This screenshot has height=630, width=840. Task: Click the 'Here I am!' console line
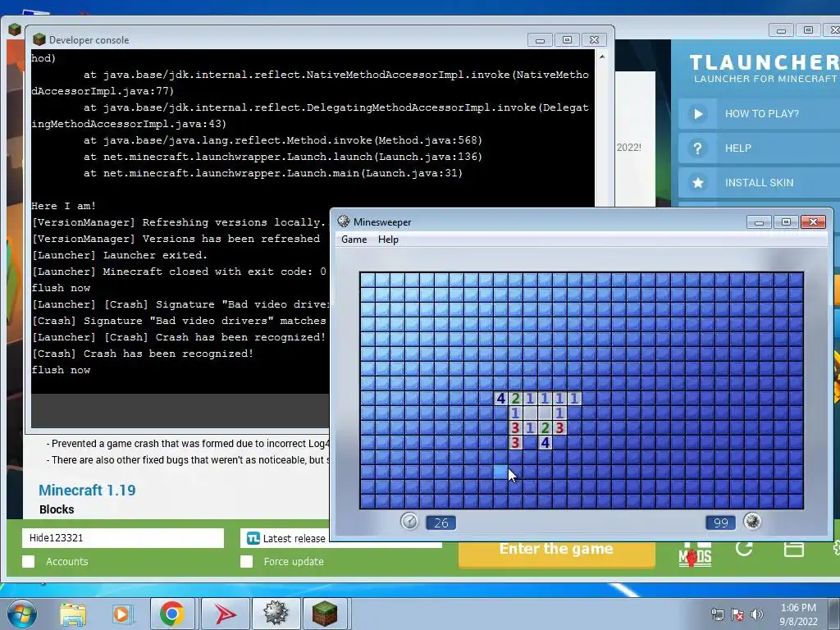[64, 206]
